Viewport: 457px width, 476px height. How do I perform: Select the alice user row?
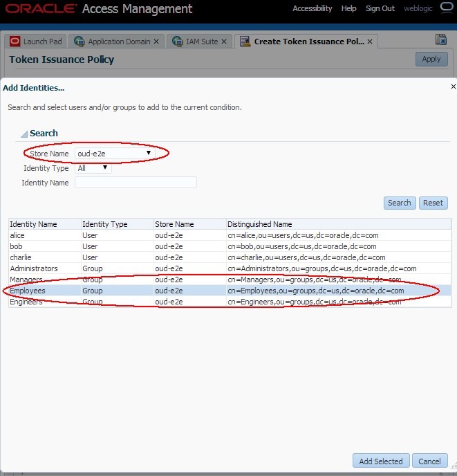(x=230, y=235)
